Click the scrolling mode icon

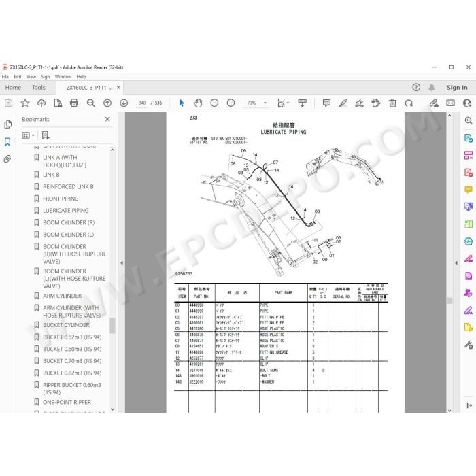(302, 103)
